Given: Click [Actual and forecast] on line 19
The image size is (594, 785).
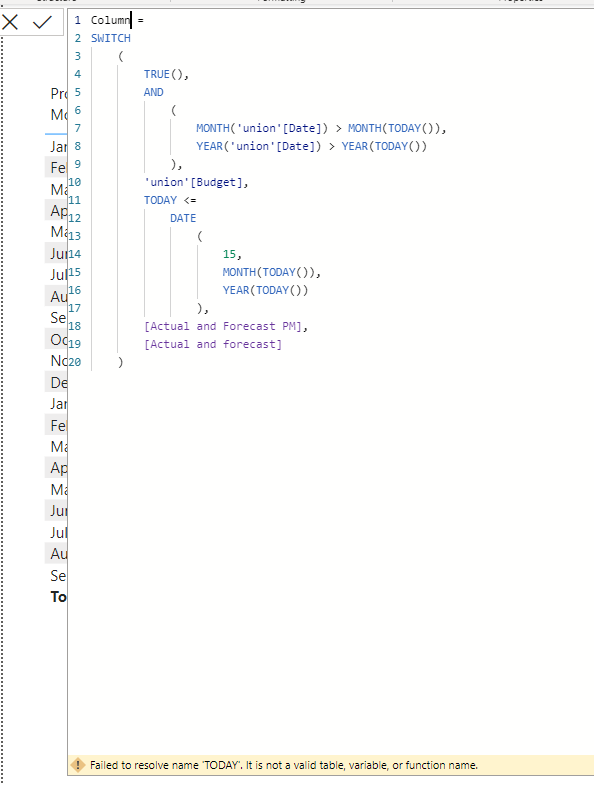Looking at the screenshot, I should (x=213, y=344).
